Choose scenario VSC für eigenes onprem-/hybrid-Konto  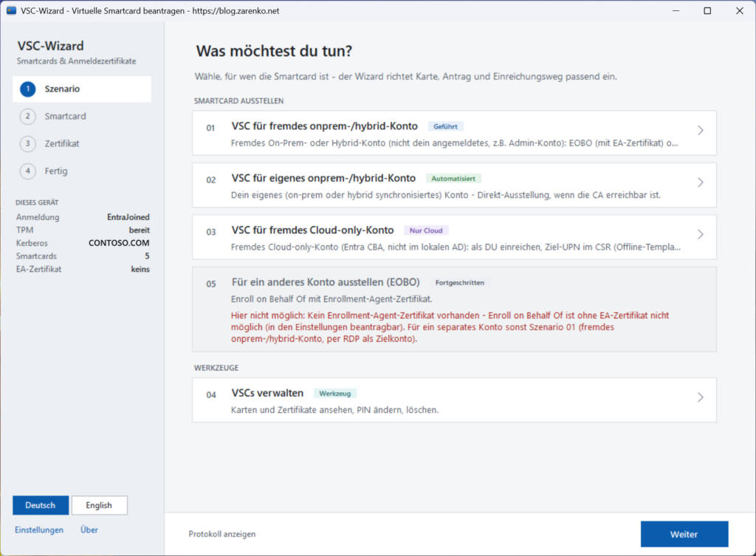[x=454, y=185]
